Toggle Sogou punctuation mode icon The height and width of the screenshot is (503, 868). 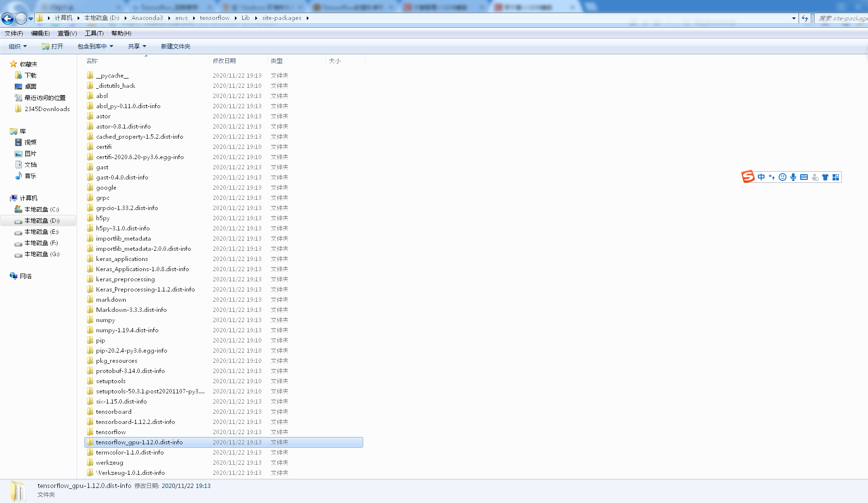(772, 177)
